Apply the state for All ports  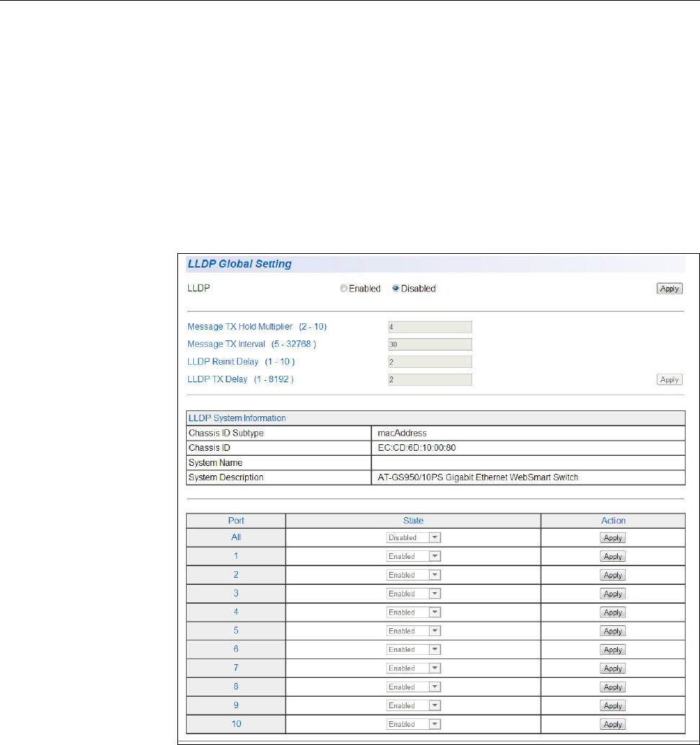coord(613,538)
